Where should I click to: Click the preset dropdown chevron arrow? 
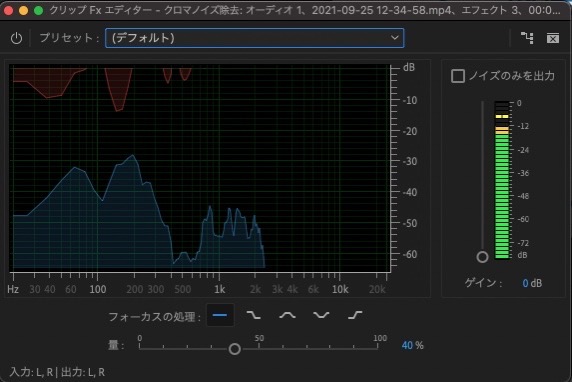point(394,38)
